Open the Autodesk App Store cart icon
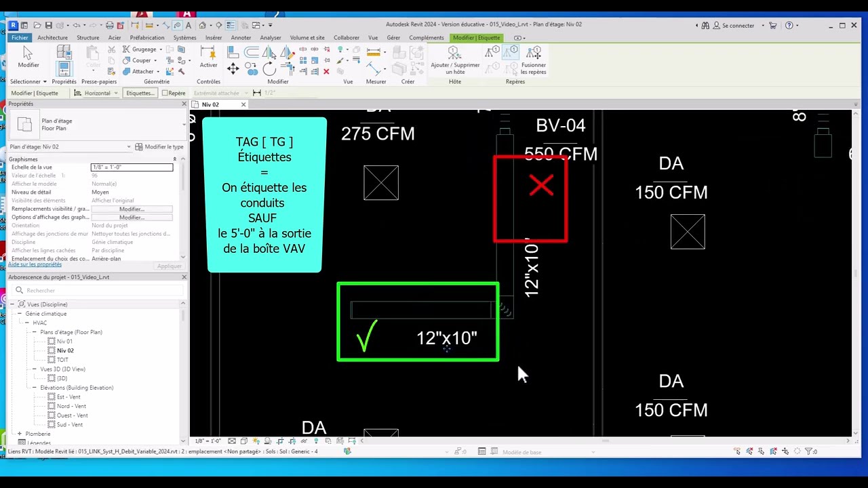The image size is (868, 488). tap(772, 25)
